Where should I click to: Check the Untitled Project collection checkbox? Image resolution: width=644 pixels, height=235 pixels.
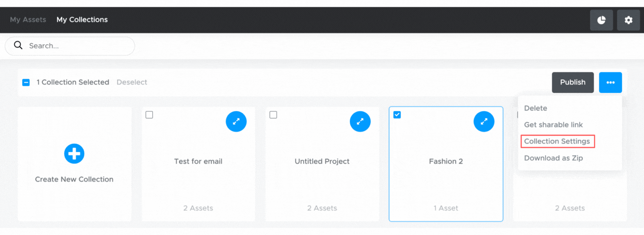[273, 115]
